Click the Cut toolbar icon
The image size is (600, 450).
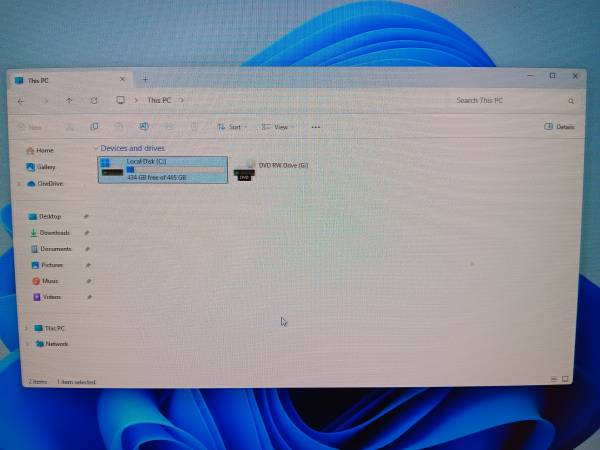(x=69, y=127)
